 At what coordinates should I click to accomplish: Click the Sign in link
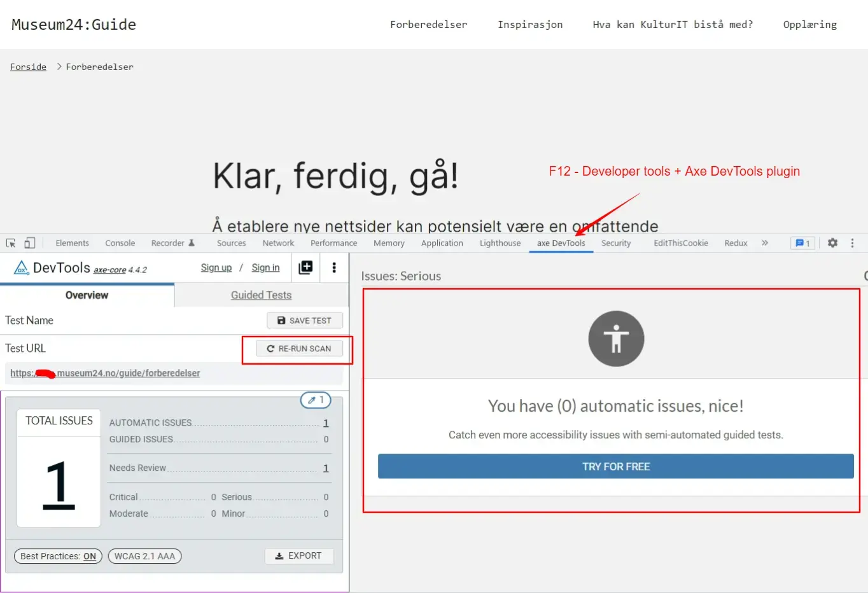coord(265,268)
